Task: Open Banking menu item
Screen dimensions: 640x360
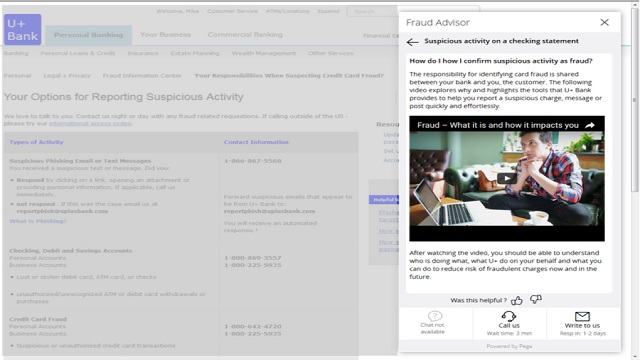Action: [16, 53]
